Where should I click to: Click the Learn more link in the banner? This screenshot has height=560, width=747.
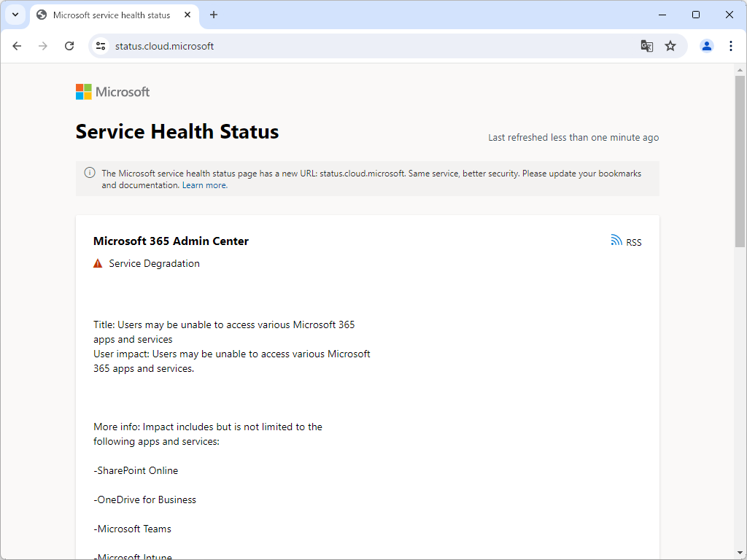(204, 184)
